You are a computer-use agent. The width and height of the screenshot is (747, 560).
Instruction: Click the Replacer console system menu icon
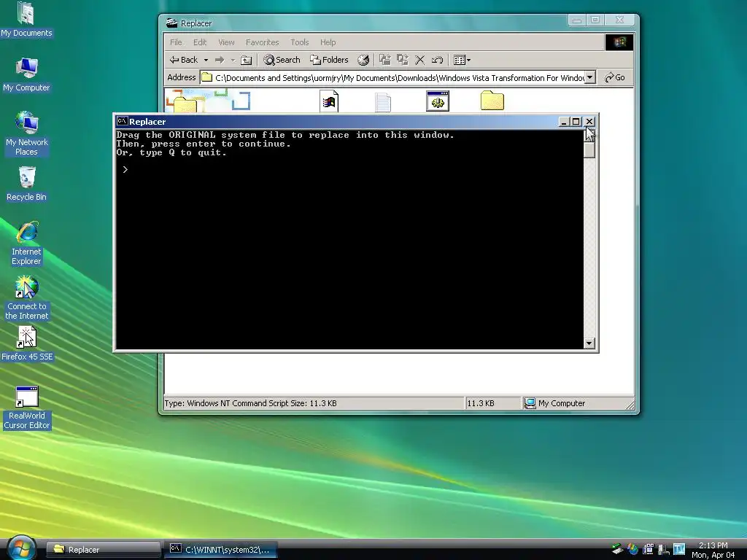(123, 122)
